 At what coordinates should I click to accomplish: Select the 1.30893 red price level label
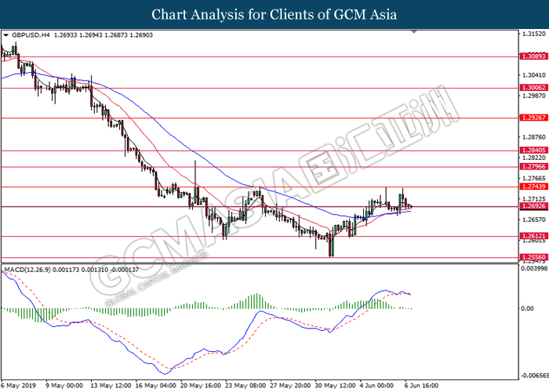533,56
